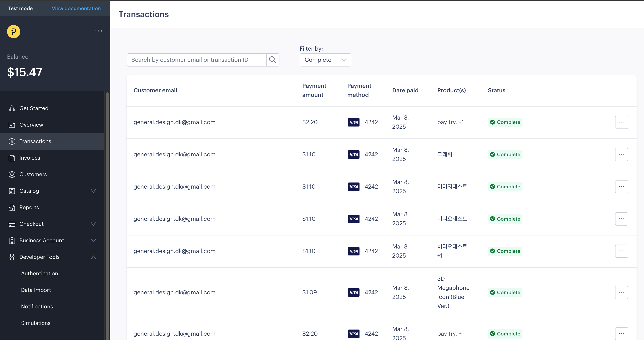
Task: Click the search magnifier icon button
Action: pos(272,60)
